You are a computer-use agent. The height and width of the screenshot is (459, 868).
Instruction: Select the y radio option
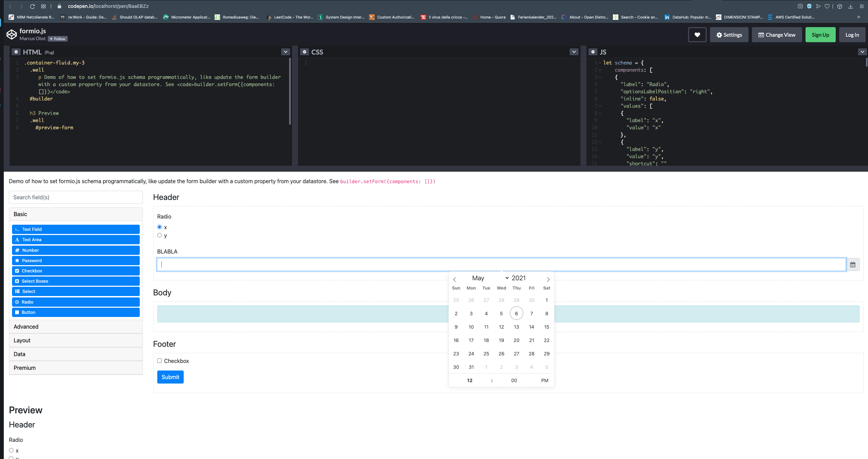pyautogui.click(x=159, y=235)
